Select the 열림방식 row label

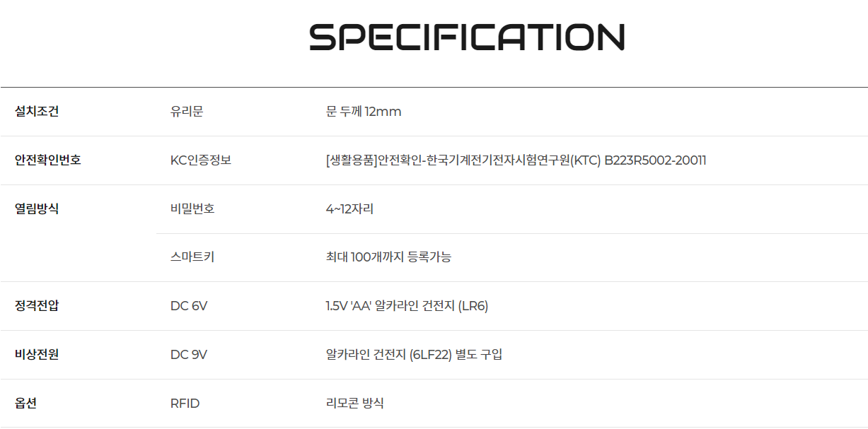pos(37,209)
